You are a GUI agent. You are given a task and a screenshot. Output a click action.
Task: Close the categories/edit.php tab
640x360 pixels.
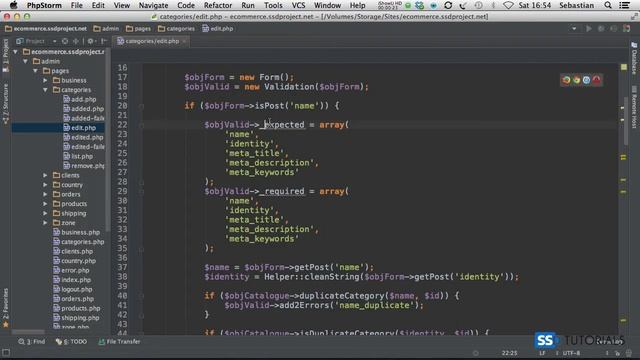(x=184, y=41)
